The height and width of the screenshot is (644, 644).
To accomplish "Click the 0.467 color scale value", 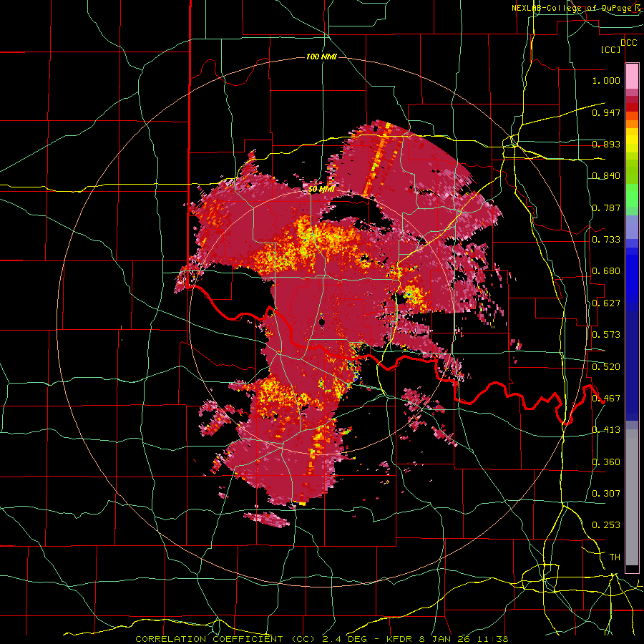I will point(606,399).
